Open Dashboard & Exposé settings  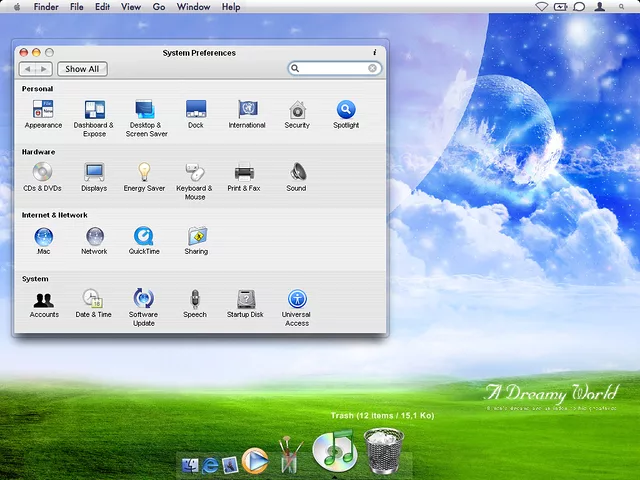coord(94,110)
